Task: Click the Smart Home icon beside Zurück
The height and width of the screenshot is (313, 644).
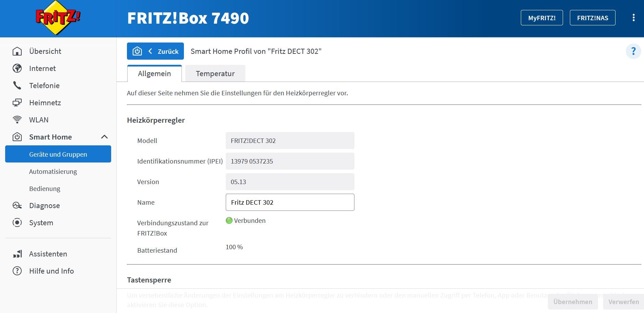Action: tap(137, 51)
